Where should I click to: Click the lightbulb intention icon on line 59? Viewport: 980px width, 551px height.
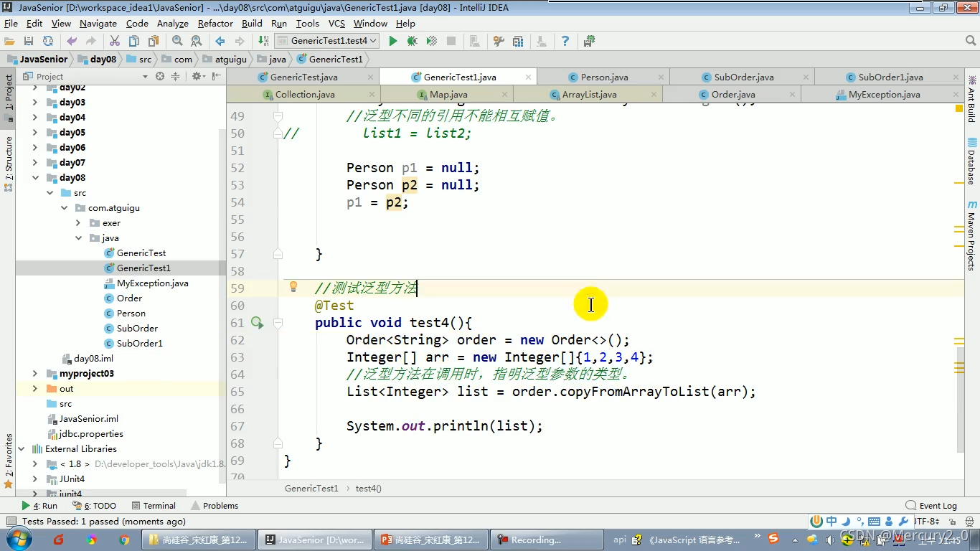tap(293, 287)
